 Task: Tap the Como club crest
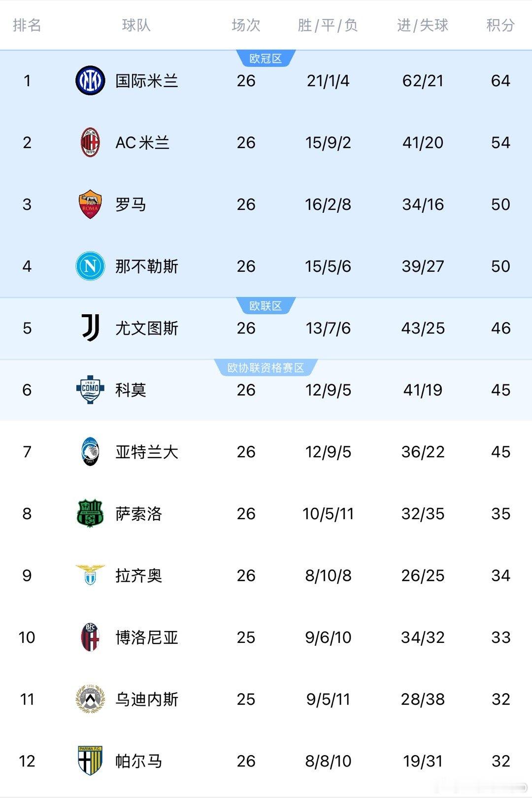pyautogui.click(x=90, y=390)
